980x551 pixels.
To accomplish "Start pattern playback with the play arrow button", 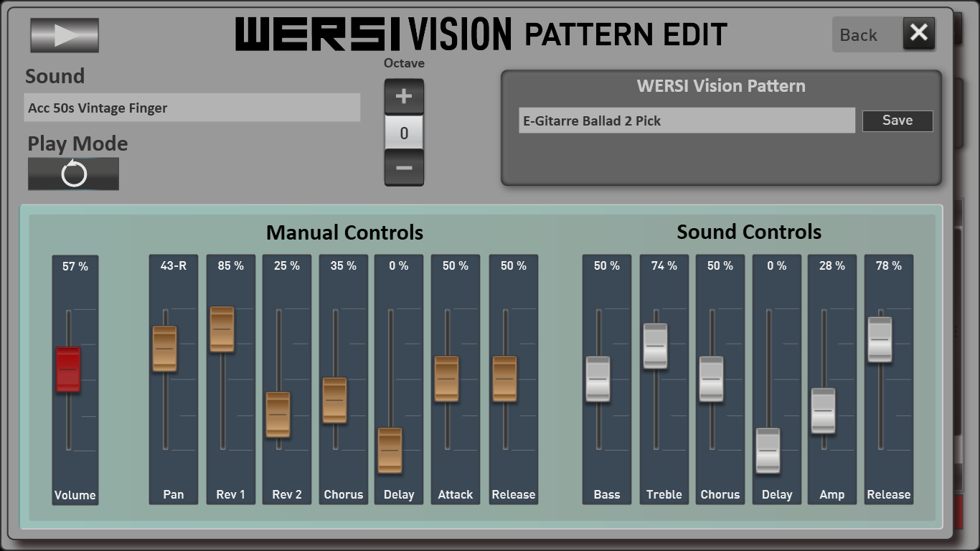I will [65, 35].
